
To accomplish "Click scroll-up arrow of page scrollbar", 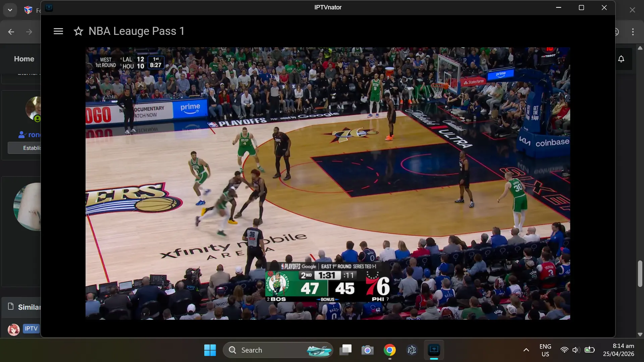I will click(x=640, y=48).
